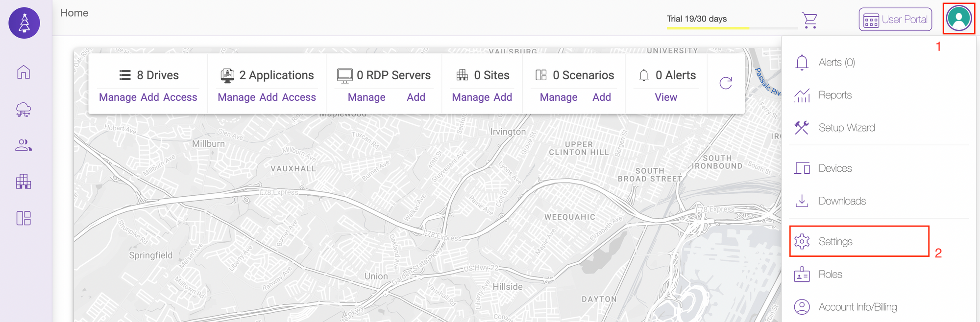The height and width of the screenshot is (322, 980).
Task: Click the Alerts bell icon in the summary bar
Action: [x=644, y=75]
